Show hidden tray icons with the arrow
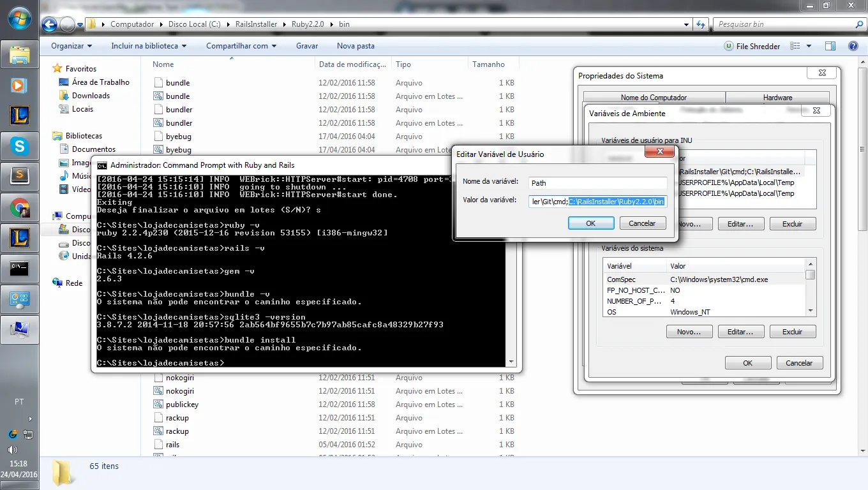The width and height of the screenshot is (868, 490). point(30,419)
